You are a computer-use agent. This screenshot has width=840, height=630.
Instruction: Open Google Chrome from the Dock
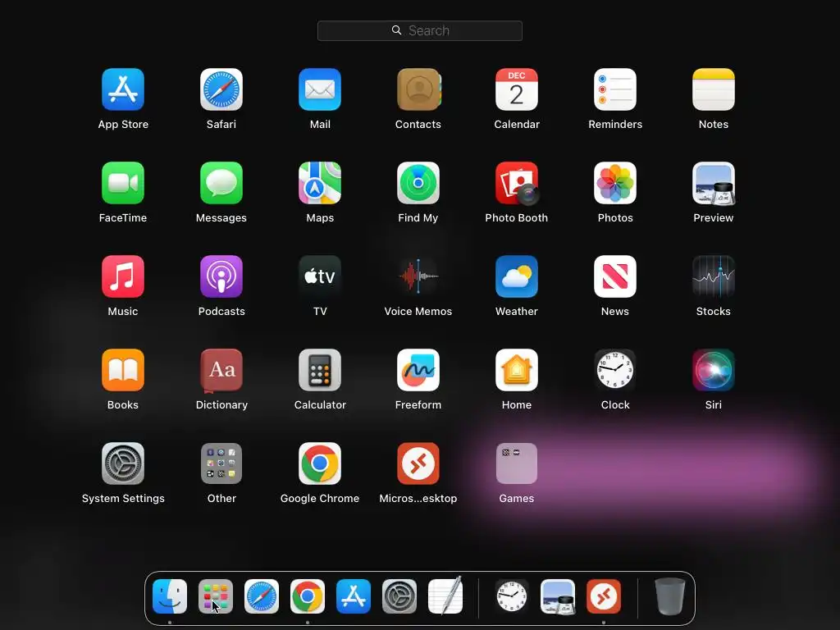pyautogui.click(x=308, y=596)
